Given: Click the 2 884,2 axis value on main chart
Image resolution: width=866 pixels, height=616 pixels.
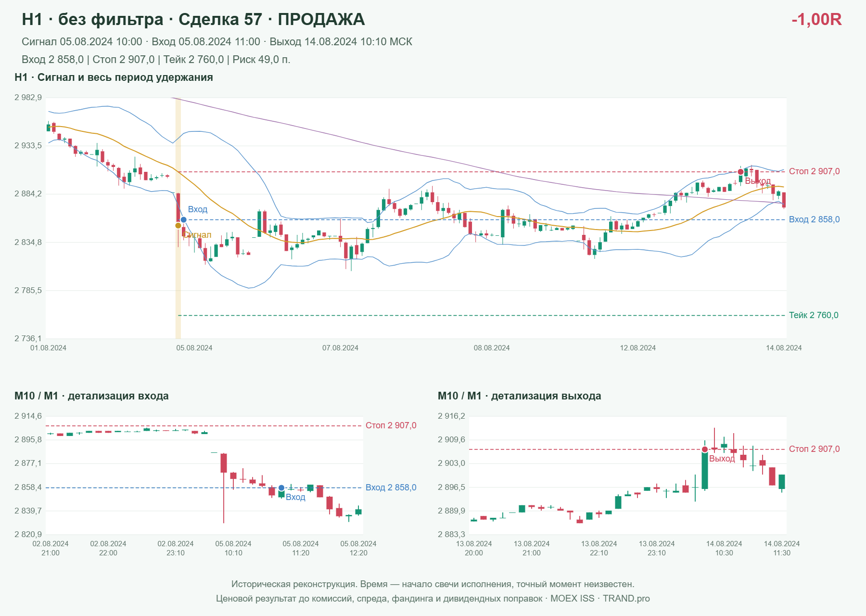Looking at the screenshot, I should [28, 194].
